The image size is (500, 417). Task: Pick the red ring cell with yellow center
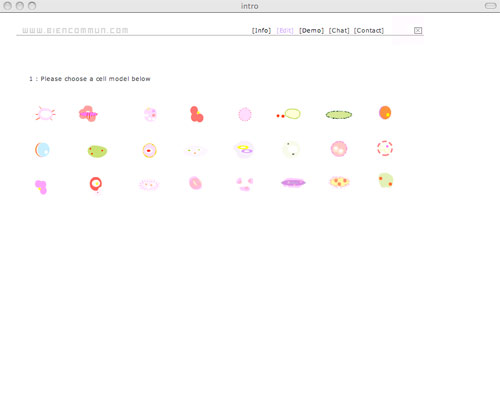click(x=96, y=185)
